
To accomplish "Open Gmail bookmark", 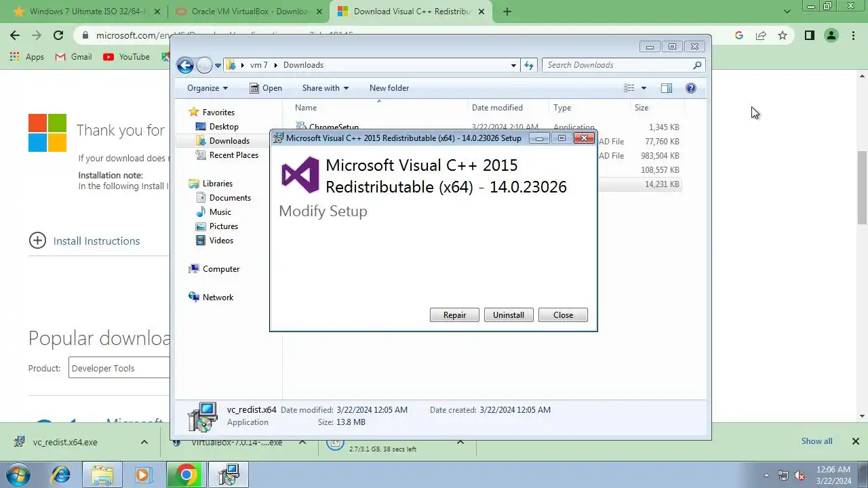I will point(74,57).
